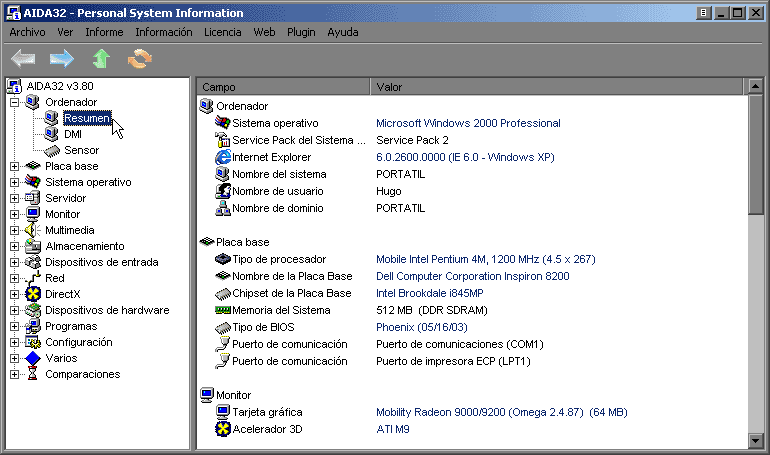Click the Campo column header
770x455 pixels.
coord(283,87)
